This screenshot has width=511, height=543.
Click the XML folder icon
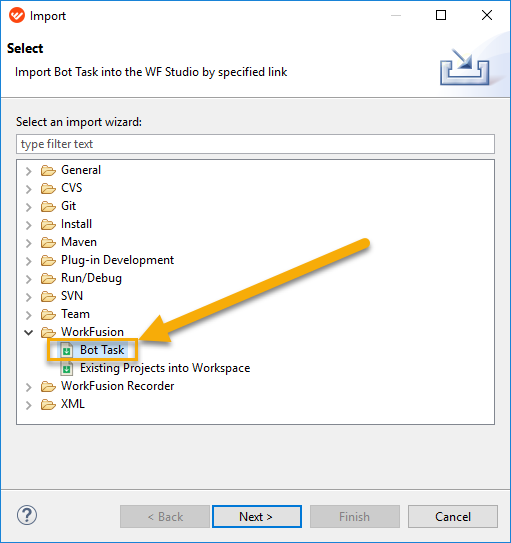tap(48, 404)
